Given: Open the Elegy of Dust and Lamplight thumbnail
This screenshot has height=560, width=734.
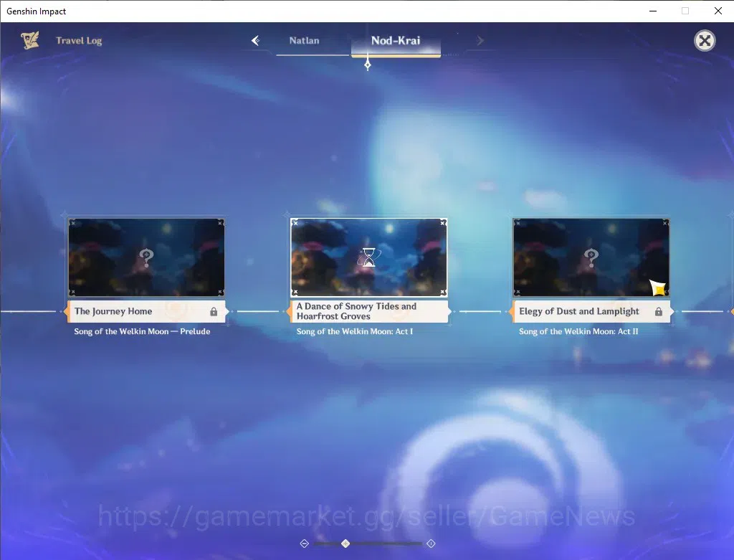Looking at the screenshot, I should [591, 257].
